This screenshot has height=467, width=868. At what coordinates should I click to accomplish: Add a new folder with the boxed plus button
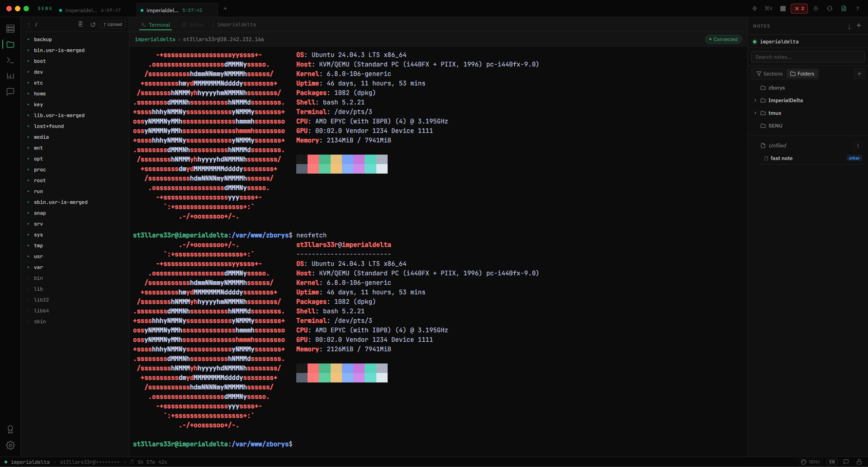(x=859, y=74)
